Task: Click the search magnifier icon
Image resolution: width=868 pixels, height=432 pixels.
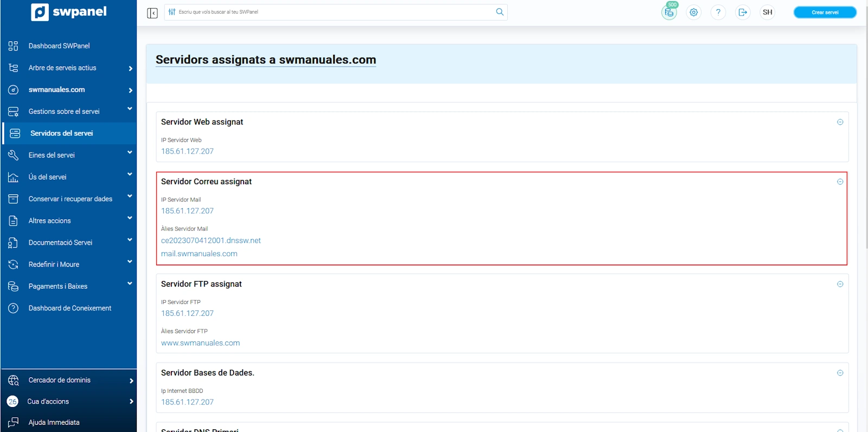Action: tap(500, 12)
